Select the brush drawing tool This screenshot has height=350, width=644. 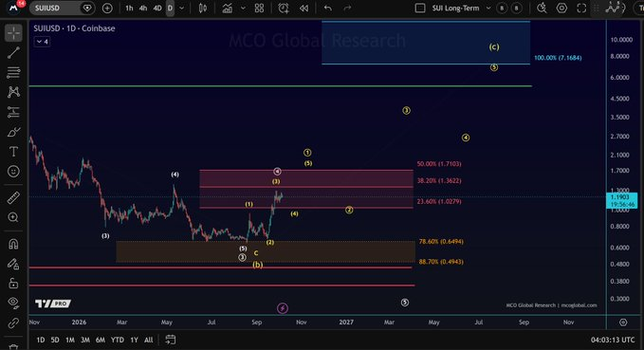tap(13, 132)
